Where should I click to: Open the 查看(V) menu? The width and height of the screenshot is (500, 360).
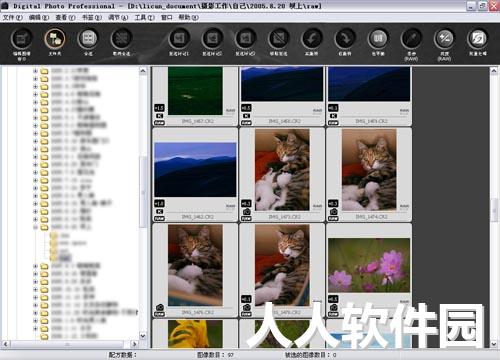65,17
